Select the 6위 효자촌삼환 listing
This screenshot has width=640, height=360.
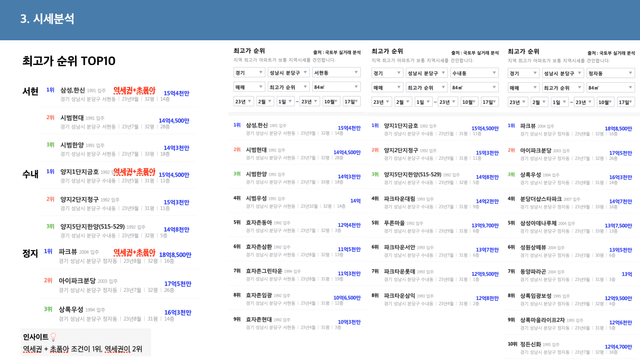(x=297, y=251)
